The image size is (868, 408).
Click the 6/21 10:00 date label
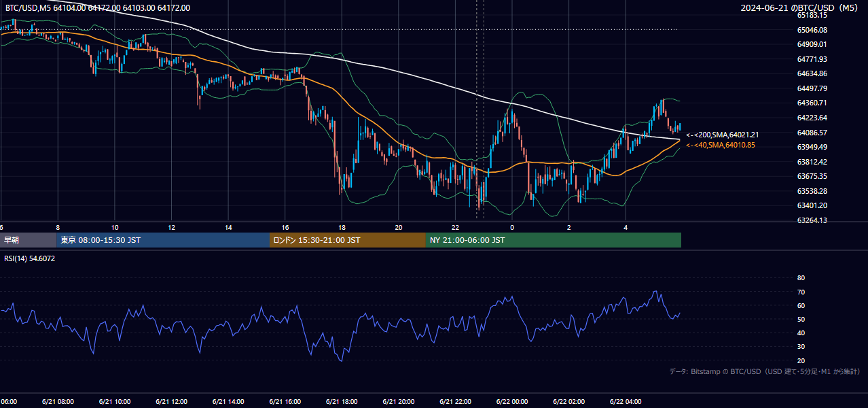click(x=114, y=402)
